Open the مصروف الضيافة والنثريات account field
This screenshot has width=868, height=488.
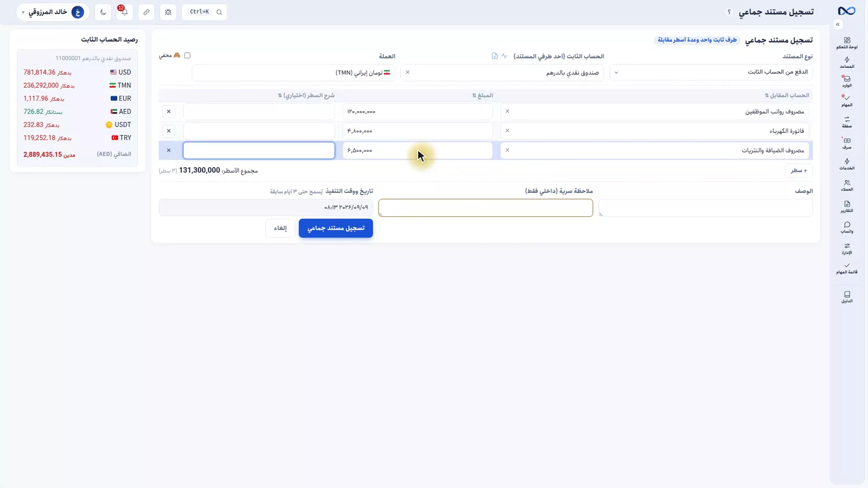[x=654, y=150]
